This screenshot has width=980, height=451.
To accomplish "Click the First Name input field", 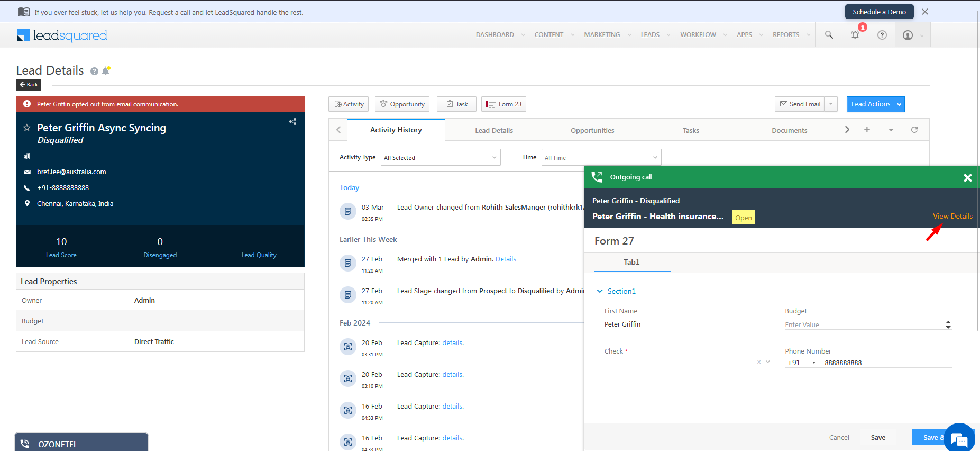I will [x=686, y=324].
